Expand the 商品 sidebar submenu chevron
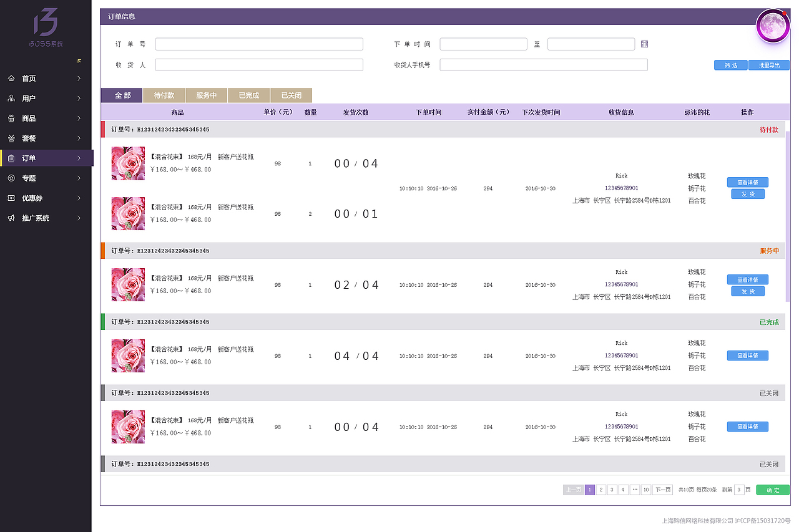The width and height of the screenshot is (799, 532). [79, 118]
